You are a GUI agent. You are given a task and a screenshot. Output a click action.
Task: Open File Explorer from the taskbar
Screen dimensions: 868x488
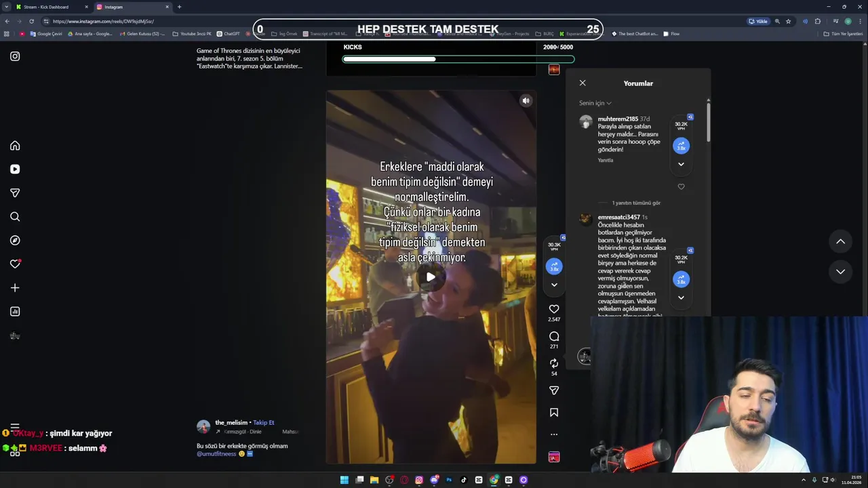(374, 480)
